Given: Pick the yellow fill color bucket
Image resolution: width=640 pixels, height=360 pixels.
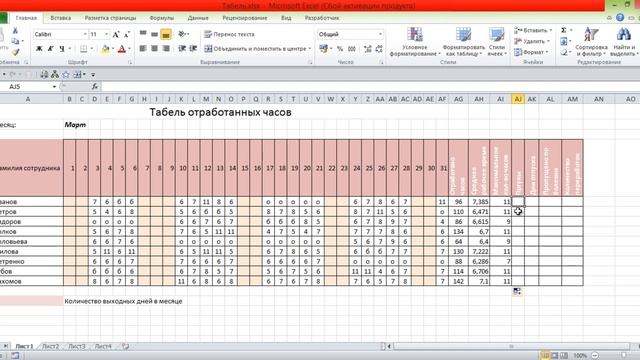Looking at the screenshot, I should click(x=105, y=49).
